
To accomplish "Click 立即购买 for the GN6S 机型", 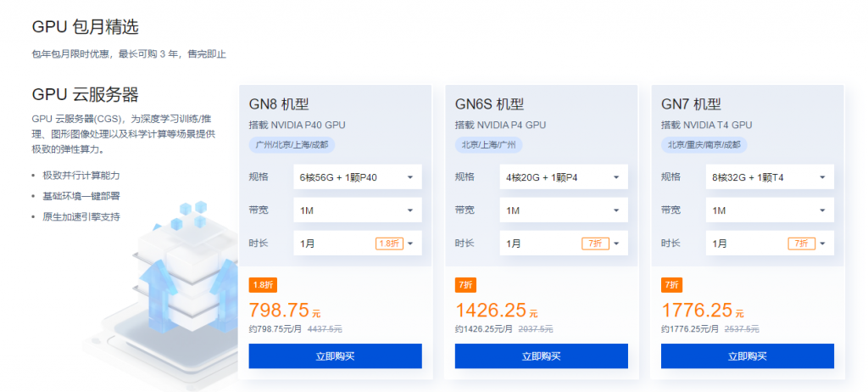I will tap(541, 356).
